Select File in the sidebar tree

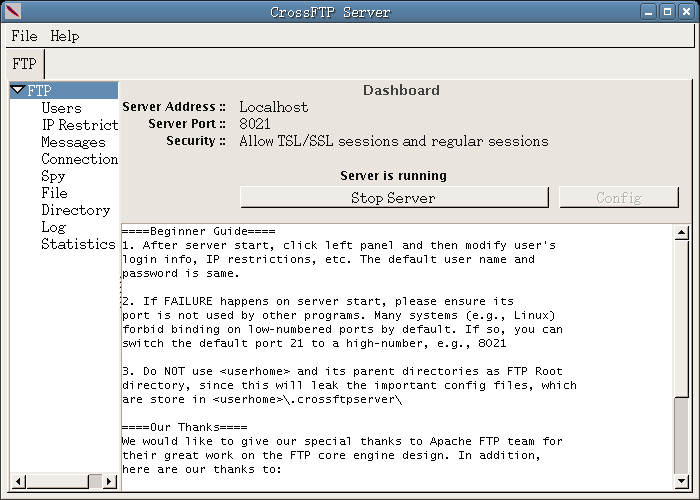54,193
